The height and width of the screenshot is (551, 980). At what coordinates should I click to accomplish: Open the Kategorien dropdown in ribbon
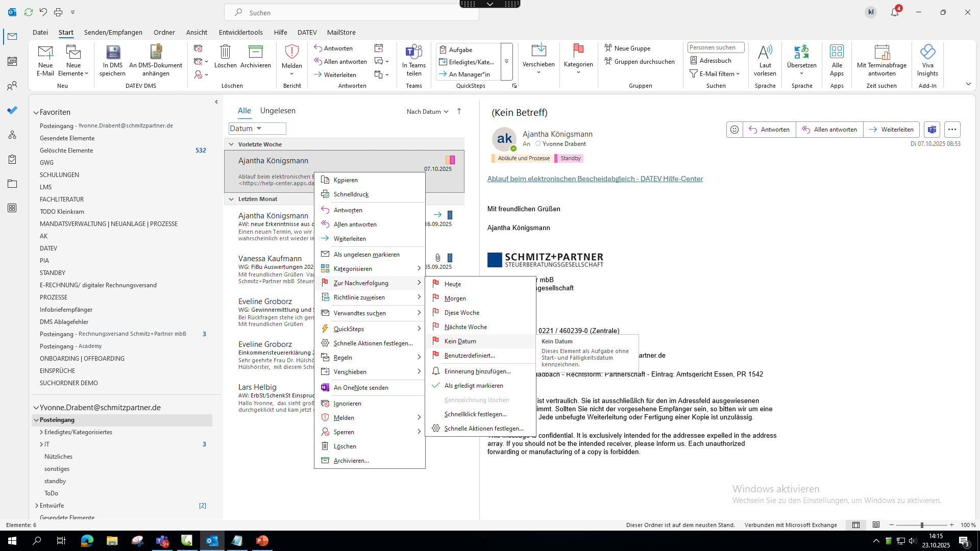pyautogui.click(x=578, y=60)
